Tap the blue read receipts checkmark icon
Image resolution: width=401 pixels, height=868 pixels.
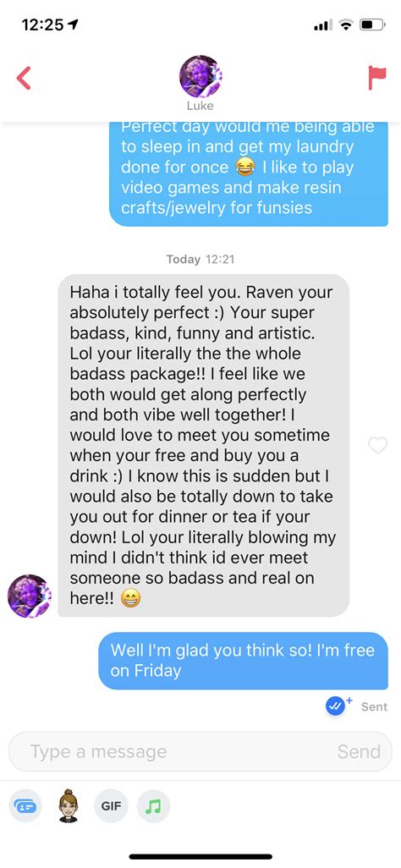click(338, 706)
